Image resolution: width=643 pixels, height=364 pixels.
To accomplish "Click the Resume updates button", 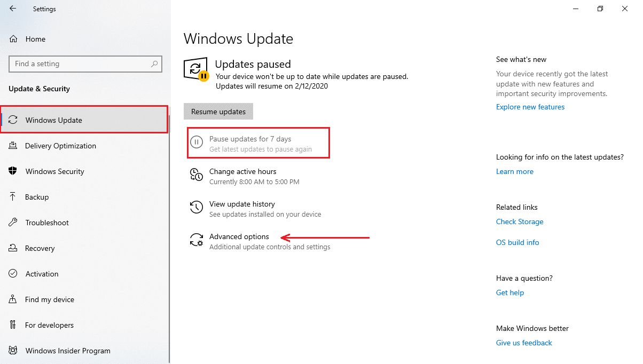I will coord(218,112).
